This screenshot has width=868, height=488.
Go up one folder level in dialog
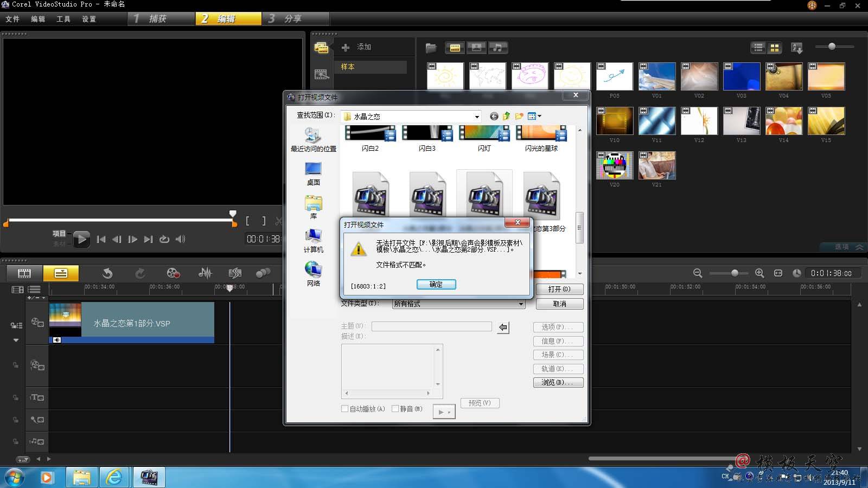click(506, 116)
